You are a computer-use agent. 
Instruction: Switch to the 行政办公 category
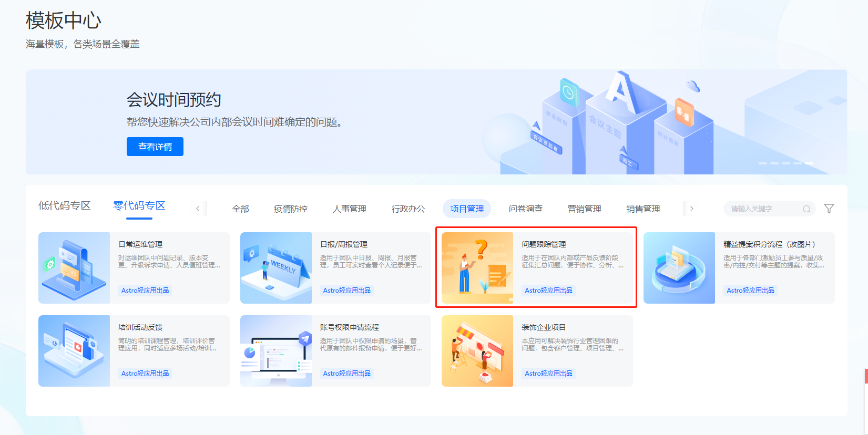coord(409,209)
